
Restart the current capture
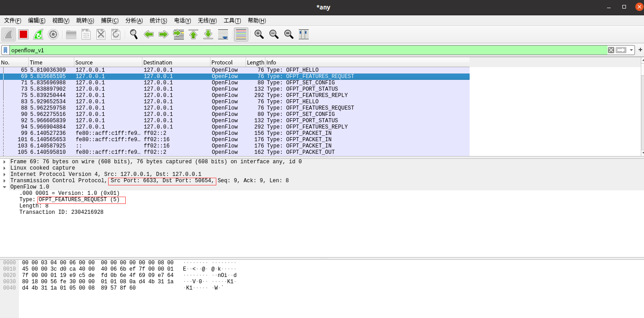38,34
